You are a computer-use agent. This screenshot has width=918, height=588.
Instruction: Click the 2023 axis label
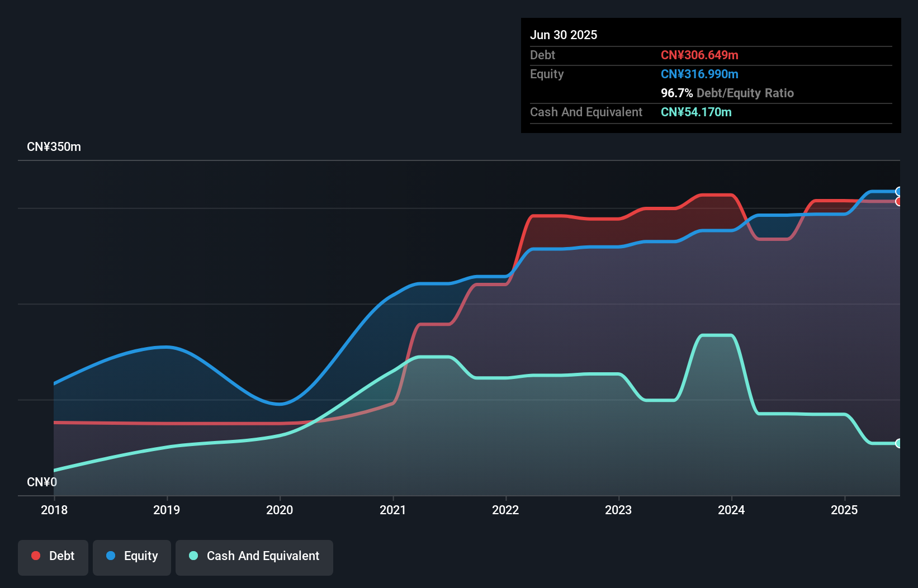[618, 510]
